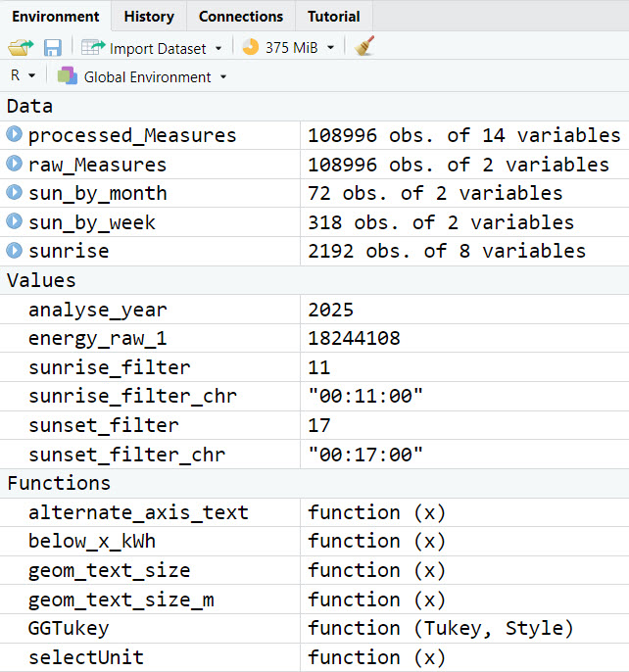Switch to the History tab
This screenshot has height=672, width=629.
149,17
